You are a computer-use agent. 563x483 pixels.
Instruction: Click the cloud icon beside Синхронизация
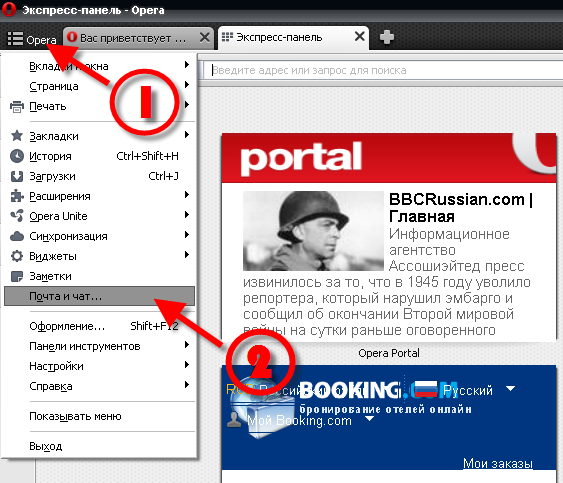[17, 236]
